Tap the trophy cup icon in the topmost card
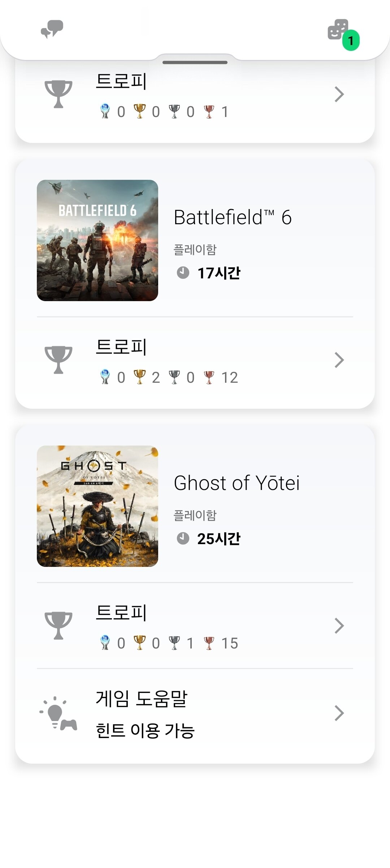Viewport: 390px width, 868px height. 58,94
